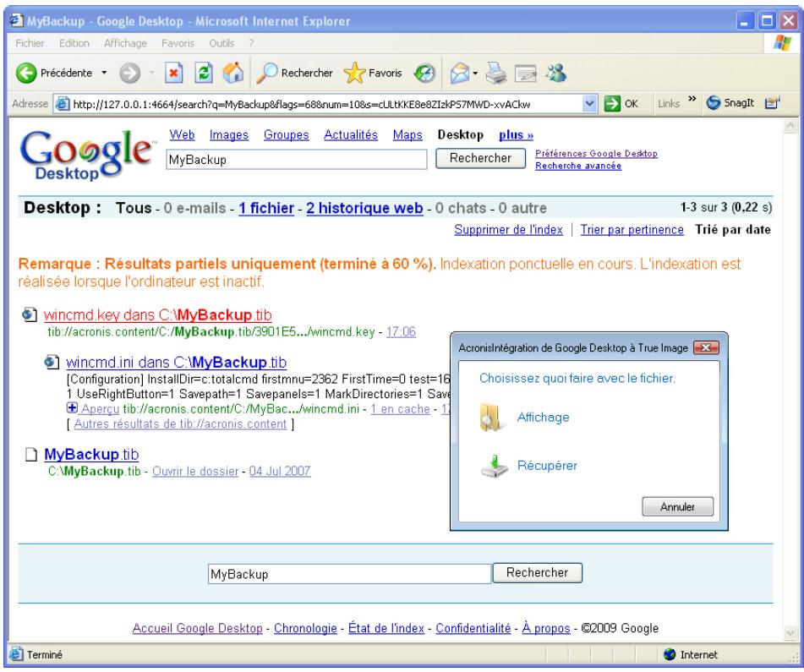Image resolution: width=804 pixels, height=672 pixels.
Task: Click Annuler in the Acronis dialog
Action: coord(677,506)
